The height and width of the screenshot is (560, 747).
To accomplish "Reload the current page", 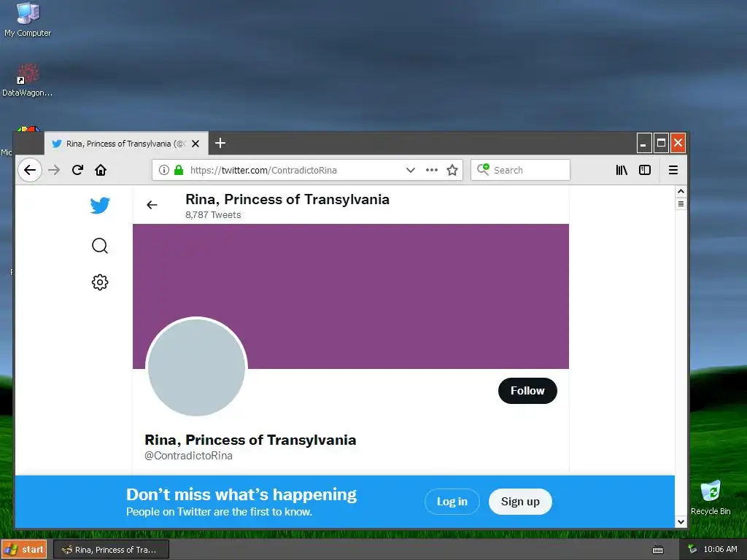I will 77,170.
